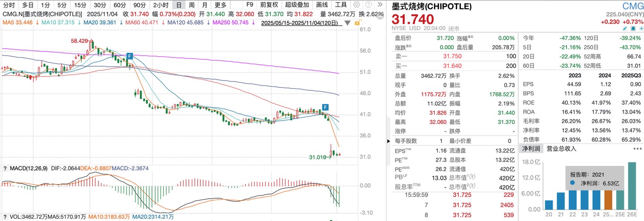Select the 5分 period tab
Viewport: 644px width, 221px height.
coord(62,5)
